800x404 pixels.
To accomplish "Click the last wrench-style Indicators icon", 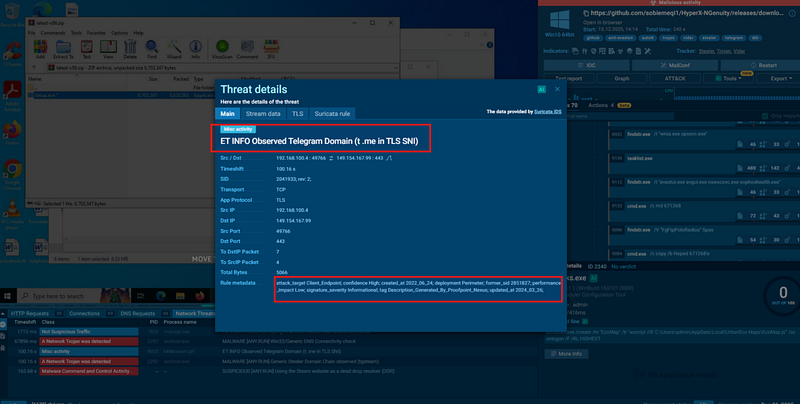I will 647,51.
